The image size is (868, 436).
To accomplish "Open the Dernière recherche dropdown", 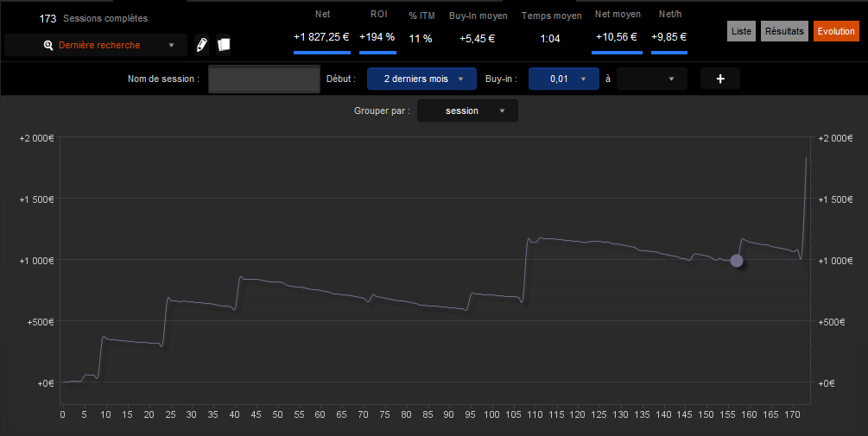I will tap(96, 46).
